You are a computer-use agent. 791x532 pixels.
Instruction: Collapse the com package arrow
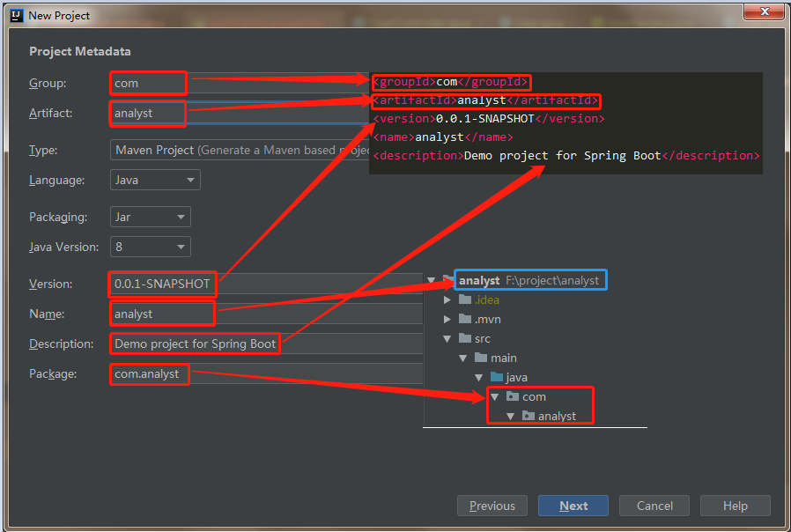pyautogui.click(x=495, y=397)
